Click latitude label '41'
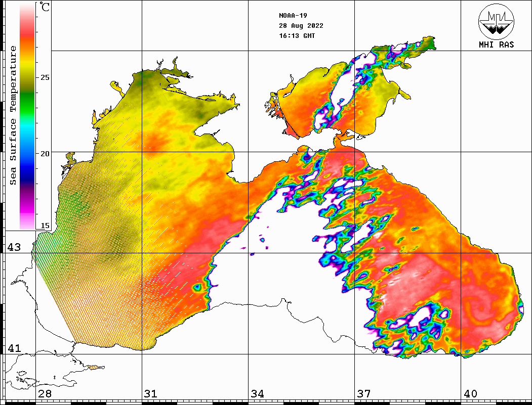This screenshot has height=405, width=532. coord(14,348)
